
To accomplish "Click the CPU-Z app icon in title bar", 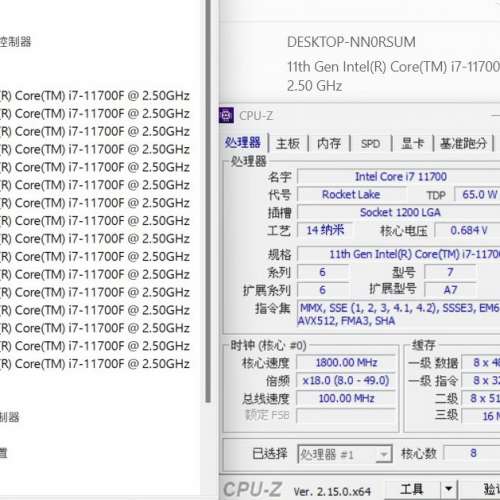I will click(226, 115).
